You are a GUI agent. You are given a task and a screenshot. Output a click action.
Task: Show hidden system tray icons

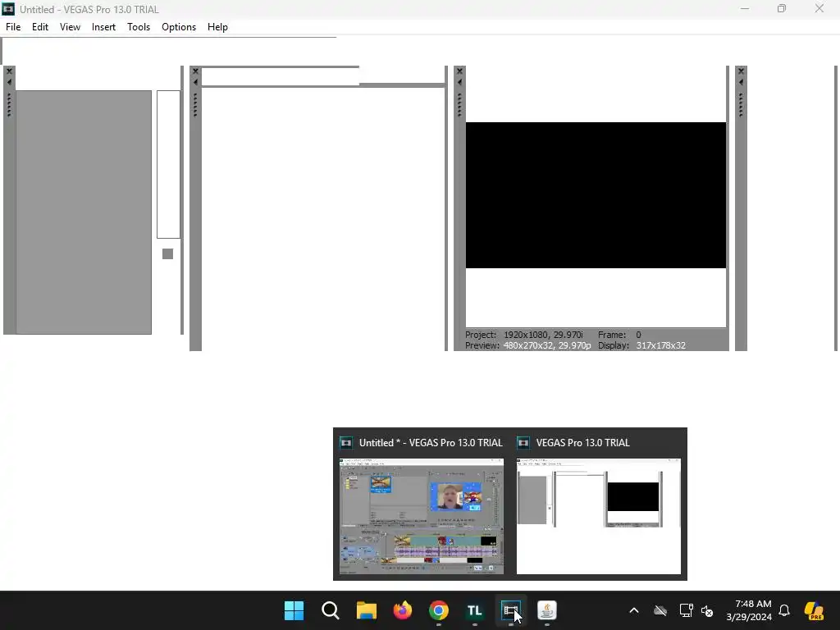click(634, 610)
